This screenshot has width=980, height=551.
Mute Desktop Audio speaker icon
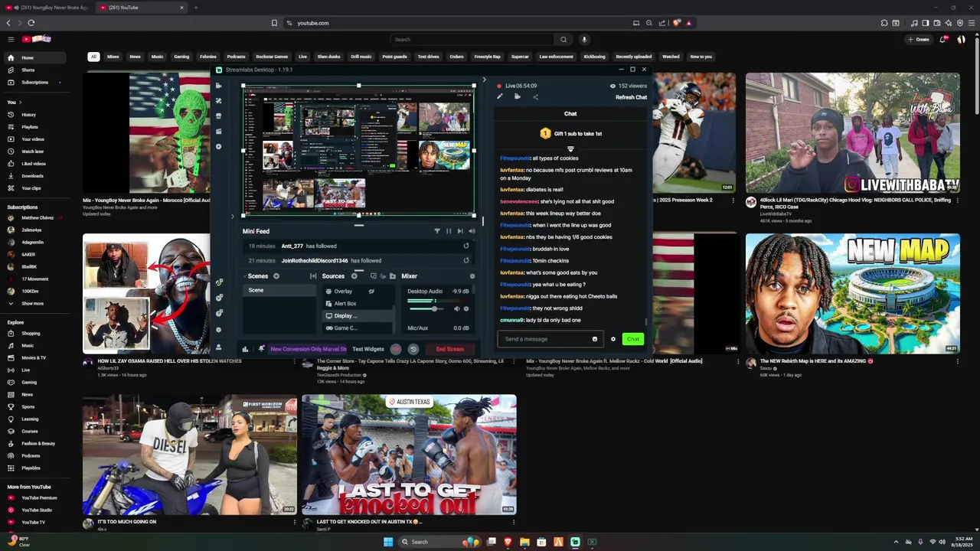click(457, 308)
